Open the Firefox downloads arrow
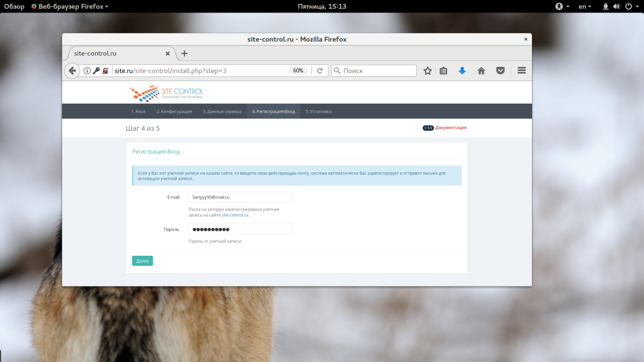 pos(462,71)
